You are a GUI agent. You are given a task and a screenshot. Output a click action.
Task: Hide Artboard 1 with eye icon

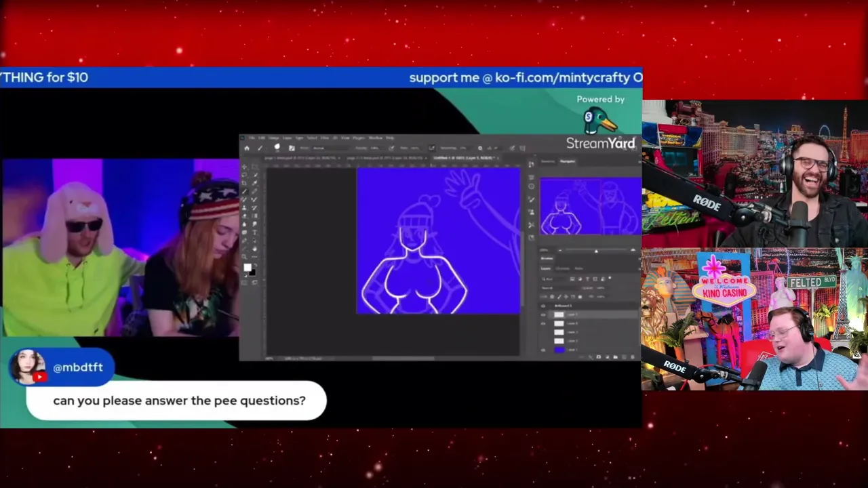click(x=543, y=306)
